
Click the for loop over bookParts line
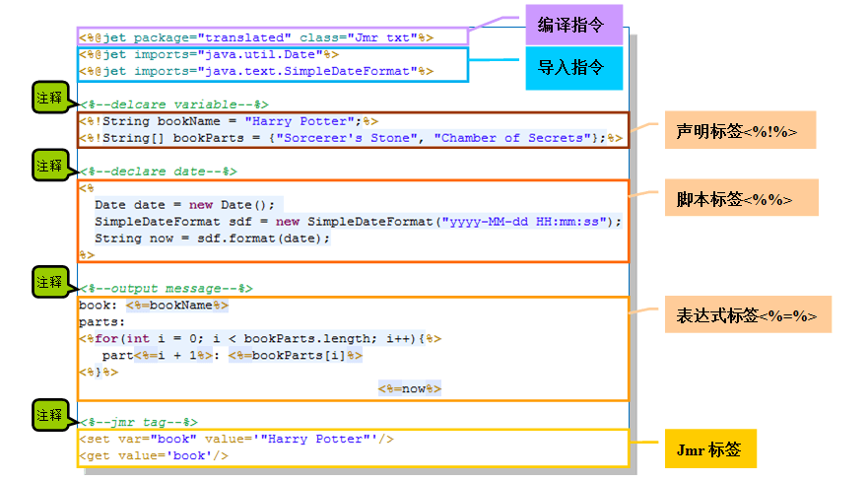pos(260,338)
